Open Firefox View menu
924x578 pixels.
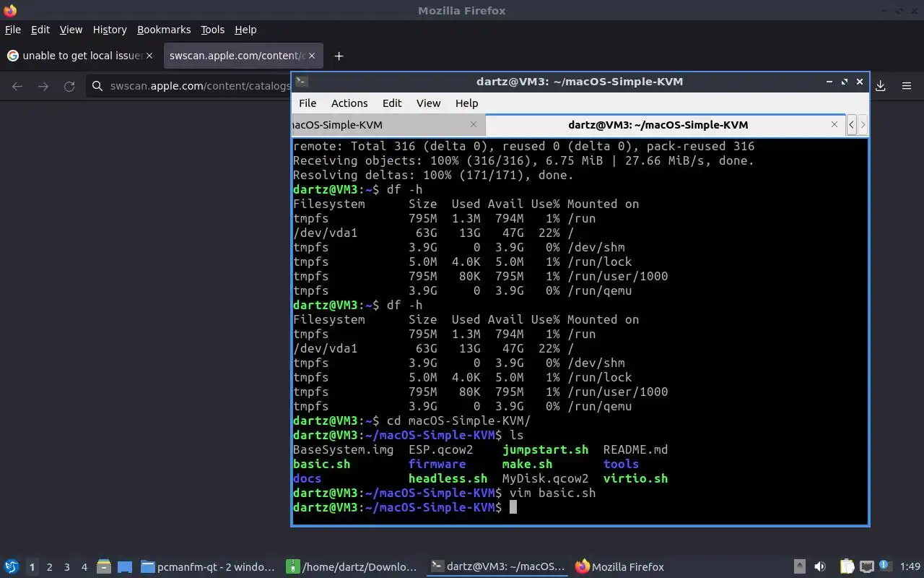(71, 30)
